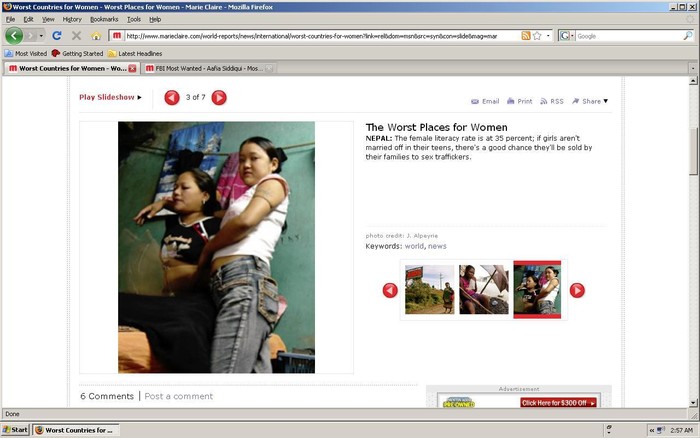Close the Worst Countries for Women tab
700x438 pixels.
(x=132, y=68)
